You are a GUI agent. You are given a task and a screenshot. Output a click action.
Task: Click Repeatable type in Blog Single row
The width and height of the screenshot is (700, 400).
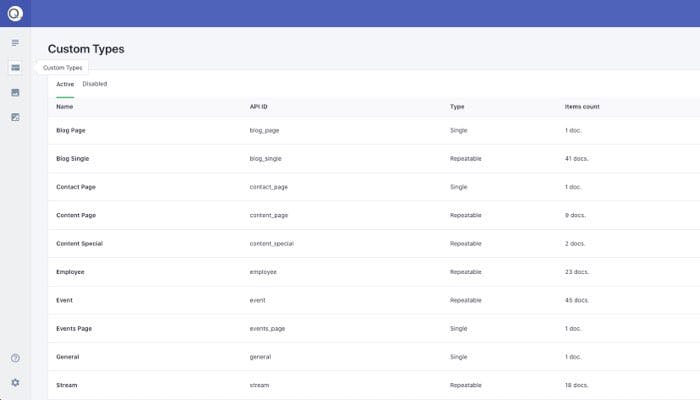pos(466,158)
